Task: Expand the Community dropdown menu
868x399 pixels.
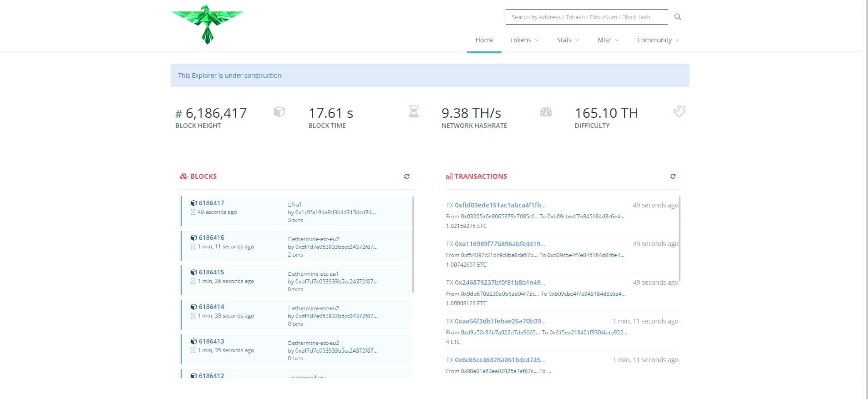Action: 658,40
